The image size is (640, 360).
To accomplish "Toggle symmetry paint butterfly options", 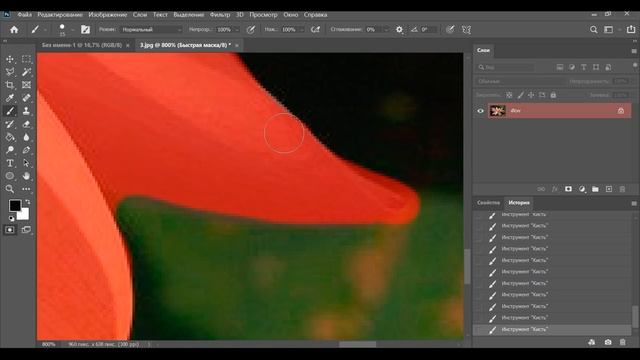I will [x=467, y=29].
